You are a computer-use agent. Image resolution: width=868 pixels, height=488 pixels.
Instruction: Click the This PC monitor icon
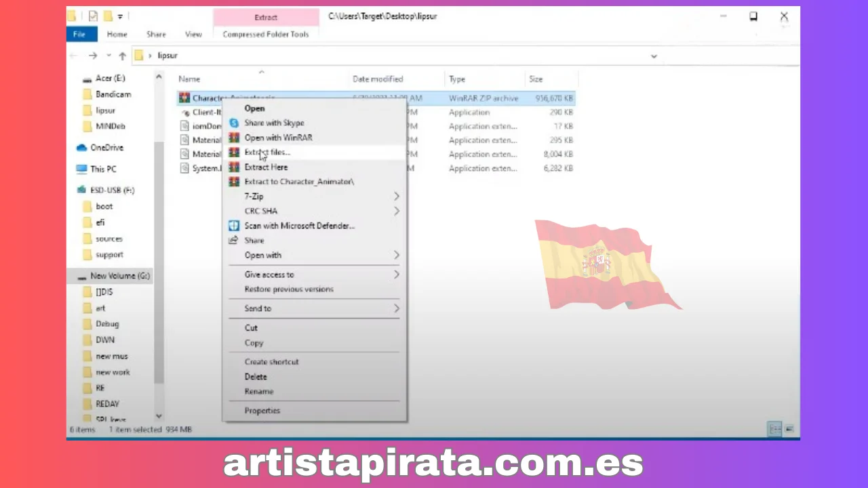click(x=81, y=169)
